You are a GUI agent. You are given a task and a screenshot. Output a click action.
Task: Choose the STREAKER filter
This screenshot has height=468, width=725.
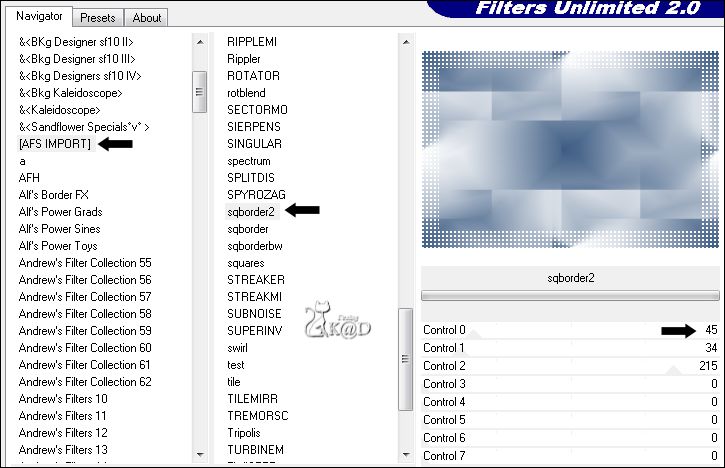click(x=256, y=280)
